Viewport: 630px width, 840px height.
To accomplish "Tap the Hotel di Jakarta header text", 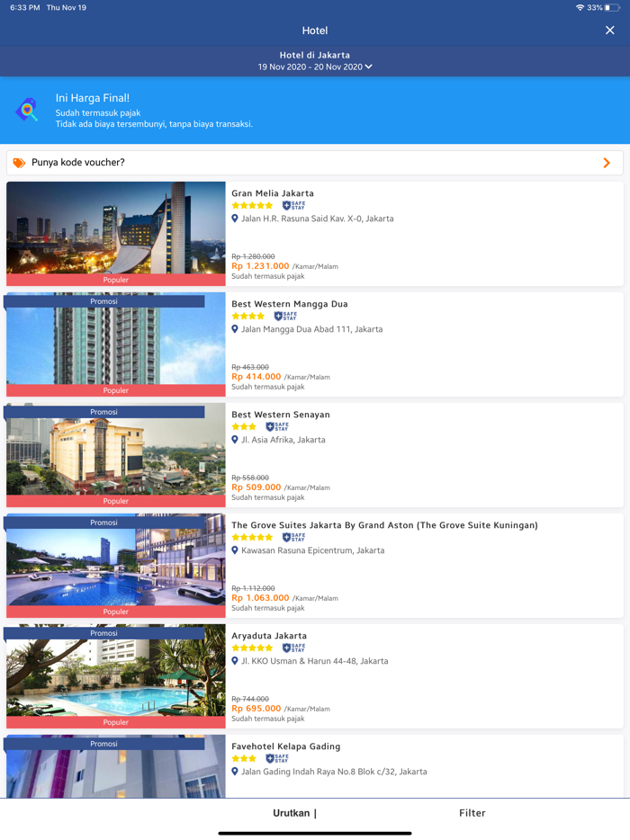I will click(x=315, y=55).
